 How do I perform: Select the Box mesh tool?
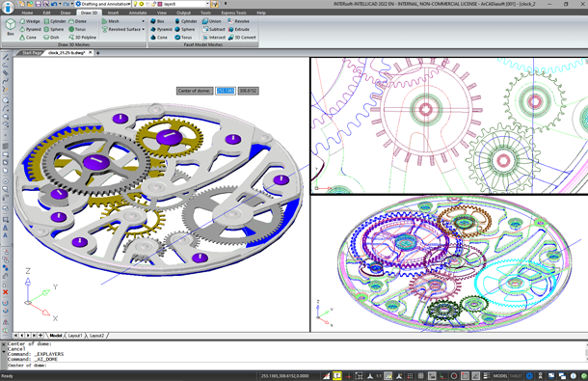pyautogui.click(x=11, y=27)
